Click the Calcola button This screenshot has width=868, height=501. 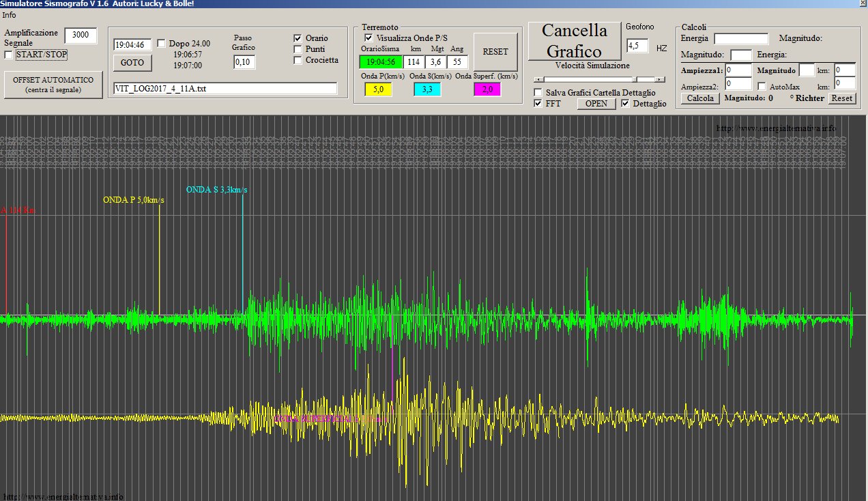(700, 98)
